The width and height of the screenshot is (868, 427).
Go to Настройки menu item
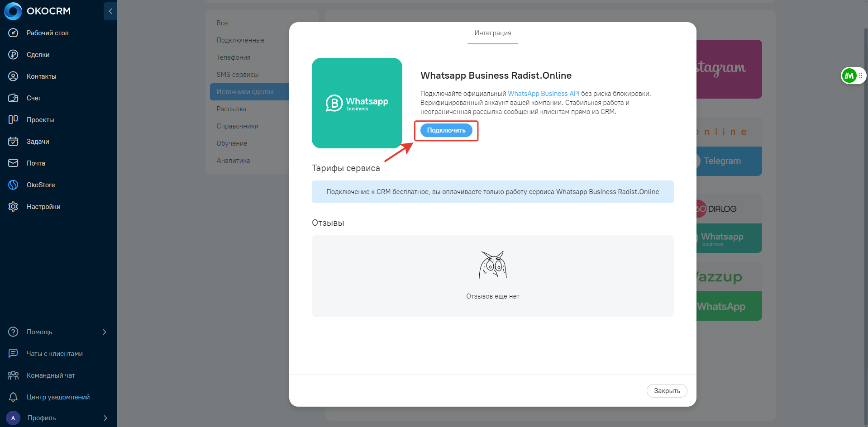pos(43,207)
